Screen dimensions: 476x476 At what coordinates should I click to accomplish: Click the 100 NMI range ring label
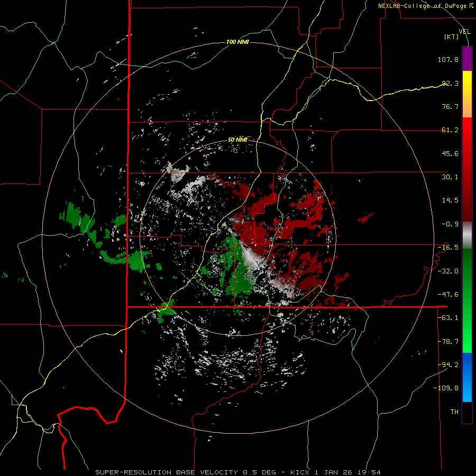(x=237, y=42)
